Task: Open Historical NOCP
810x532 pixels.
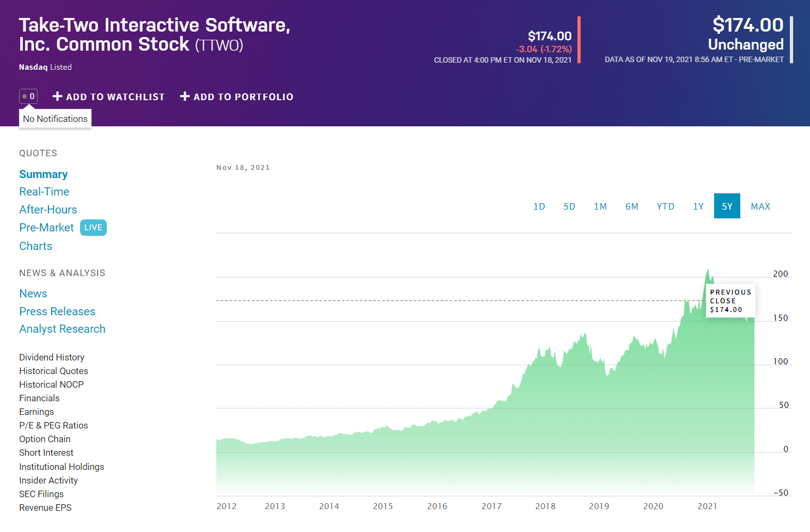Action: [51, 384]
